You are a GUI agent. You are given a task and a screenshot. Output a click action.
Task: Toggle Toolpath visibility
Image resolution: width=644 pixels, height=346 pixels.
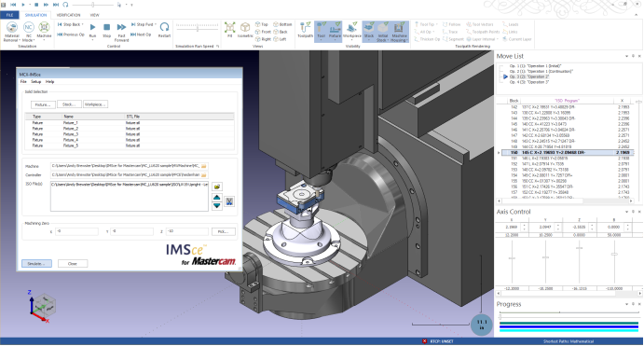[x=305, y=30]
